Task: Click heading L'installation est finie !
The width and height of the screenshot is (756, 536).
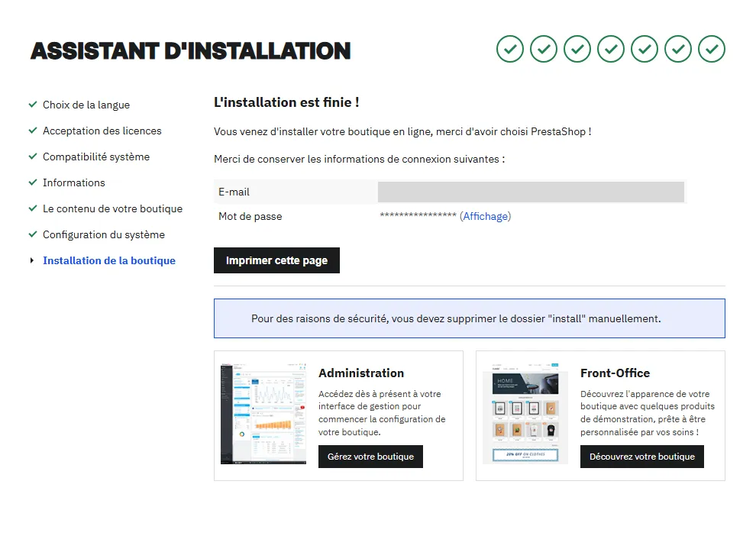Action: [x=286, y=102]
